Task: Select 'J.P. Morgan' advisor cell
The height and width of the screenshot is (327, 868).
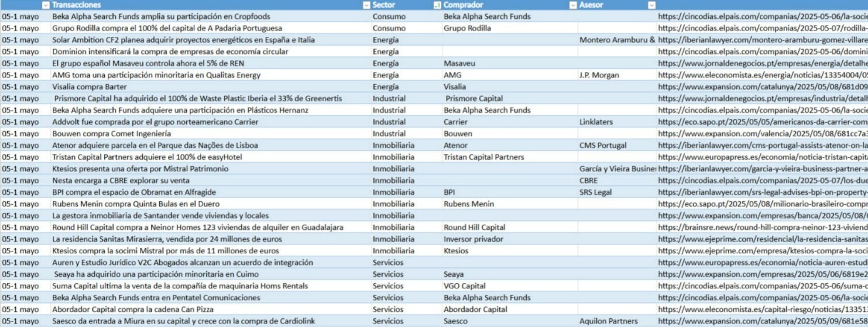Action: point(617,75)
